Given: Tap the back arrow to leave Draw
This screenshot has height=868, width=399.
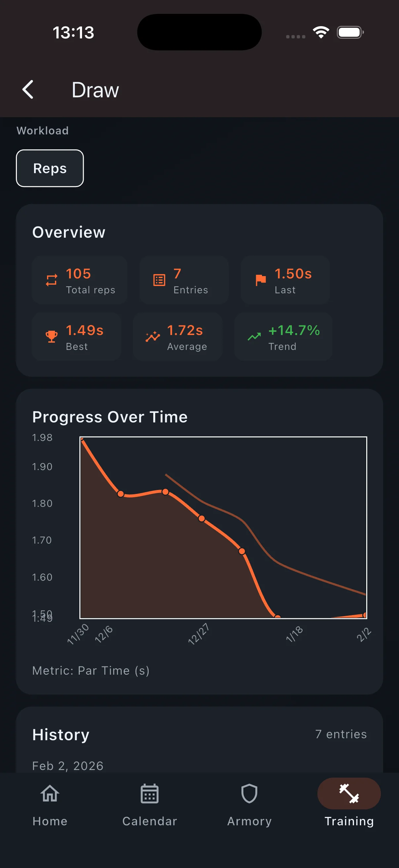Looking at the screenshot, I should (28, 90).
